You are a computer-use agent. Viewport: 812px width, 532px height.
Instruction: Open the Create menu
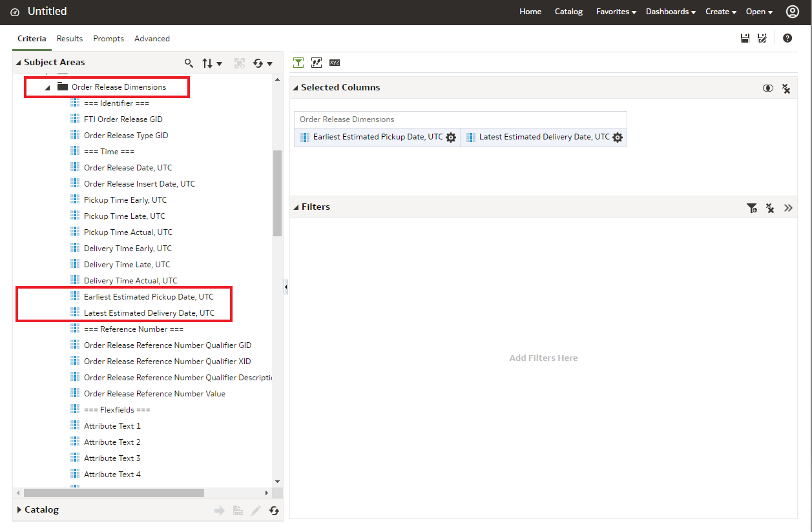coord(721,12)
